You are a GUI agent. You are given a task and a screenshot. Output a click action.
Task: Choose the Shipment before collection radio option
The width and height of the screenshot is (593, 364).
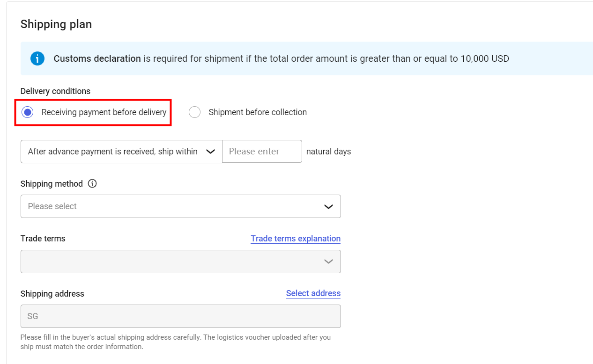pos(194,112)
